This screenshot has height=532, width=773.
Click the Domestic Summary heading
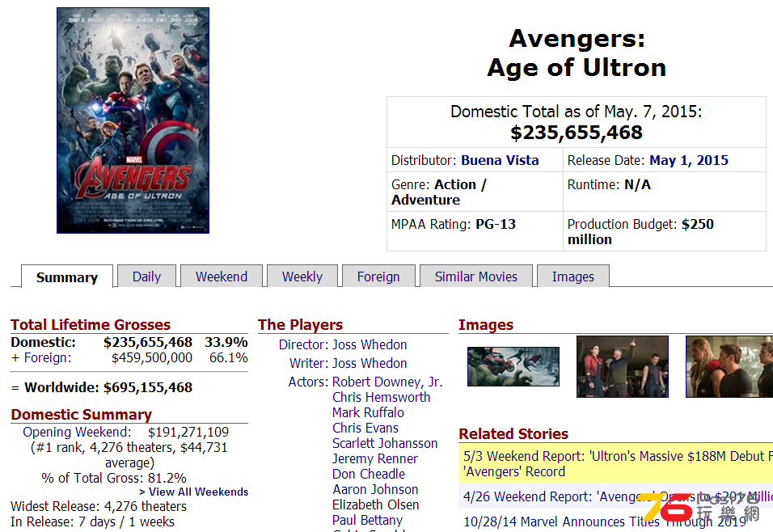[82, 414]
